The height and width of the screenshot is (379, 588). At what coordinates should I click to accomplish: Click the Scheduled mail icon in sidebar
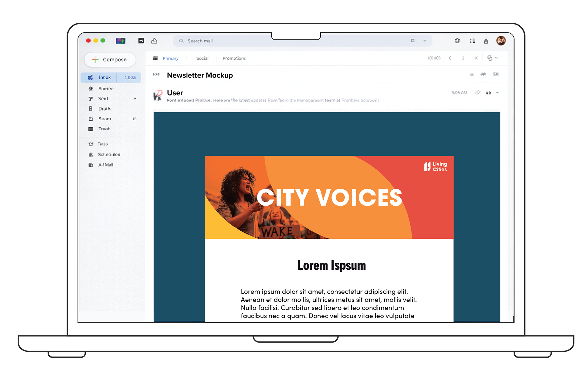[x=91, y=155]
